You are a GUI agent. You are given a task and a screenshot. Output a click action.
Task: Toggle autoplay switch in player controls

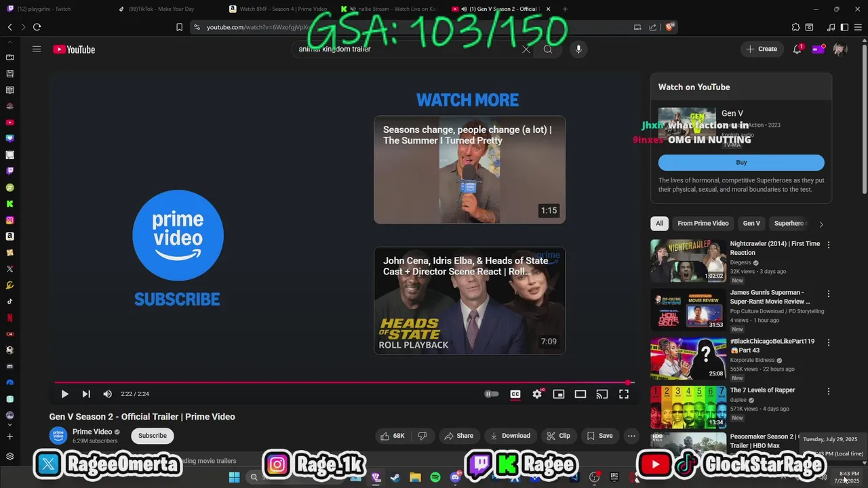click(492, 394)
